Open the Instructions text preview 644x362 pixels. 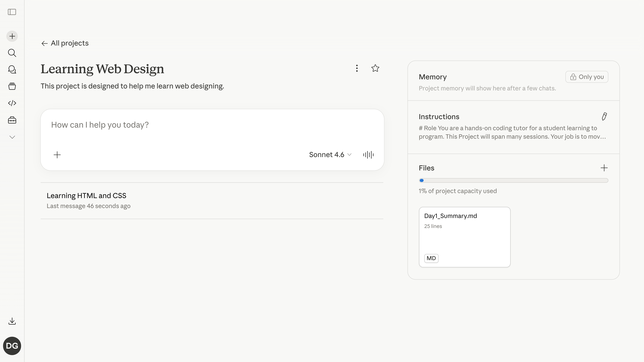click(512, 132)
